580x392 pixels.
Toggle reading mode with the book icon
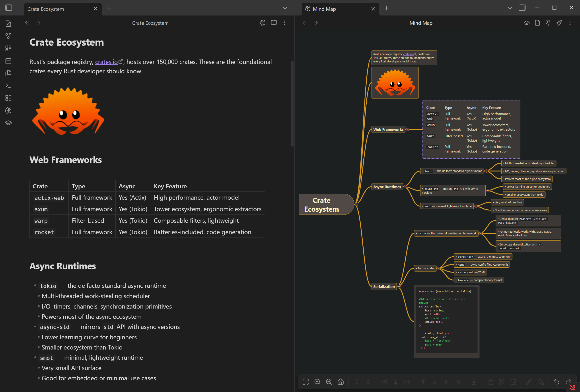[274, 23]
